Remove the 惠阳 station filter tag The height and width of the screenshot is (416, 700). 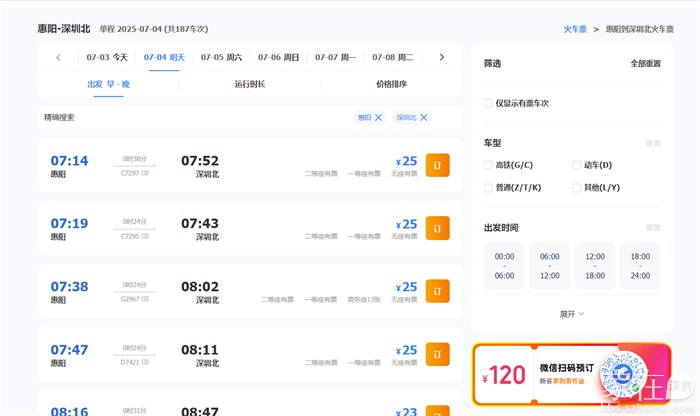pyautogui.click(x=378, y=118)
